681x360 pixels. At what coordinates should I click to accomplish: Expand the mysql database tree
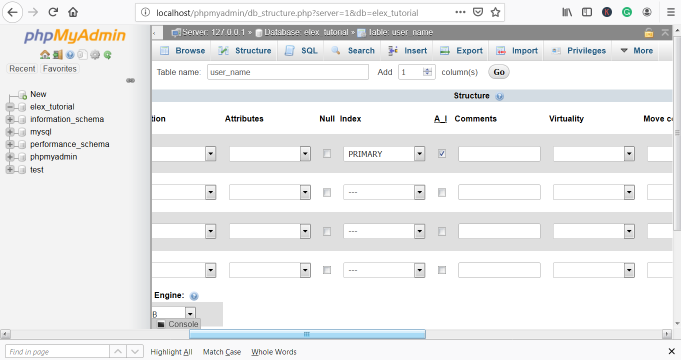[x=10, y=132]
